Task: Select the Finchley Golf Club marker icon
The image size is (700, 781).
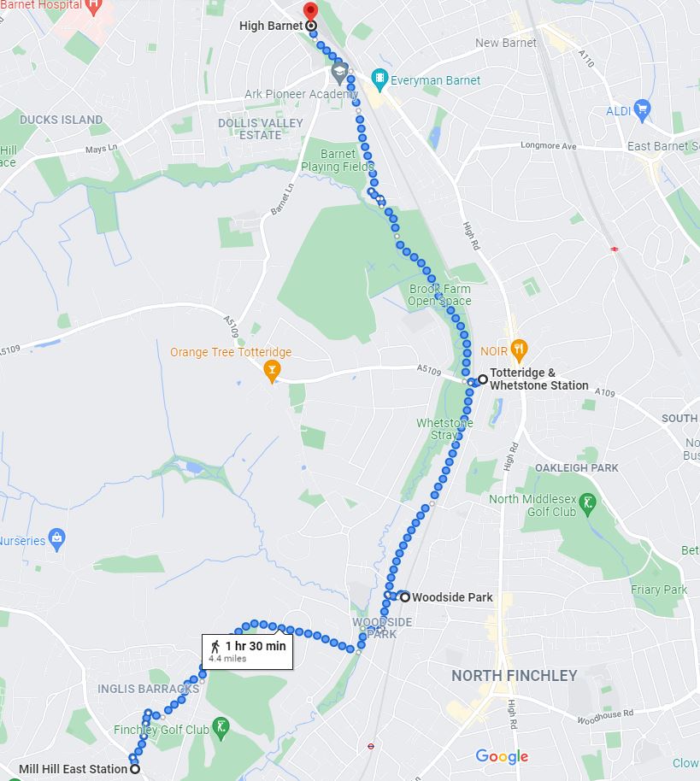Action: coord(221,728)
